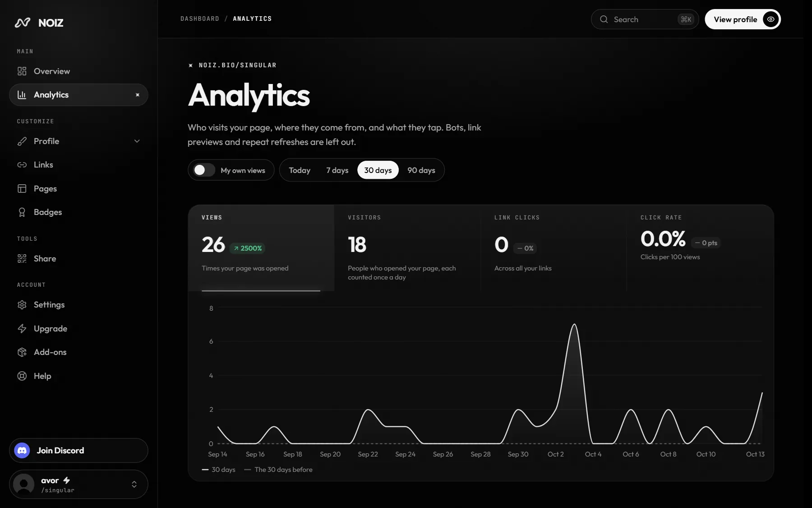Click The 30 days before legend entry
The height and width of the screenshot is (508, 812).
coord(278,470)
